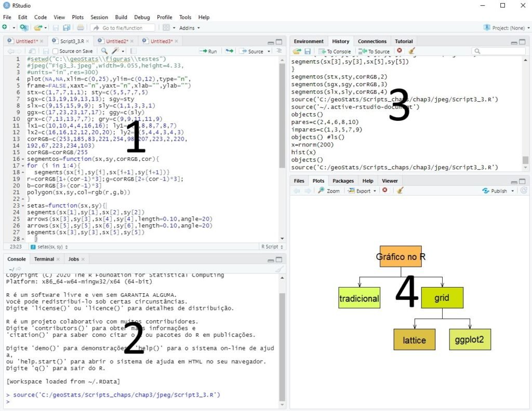
Task: Click the Save all documents icon
Action: (x=66, y=28)
